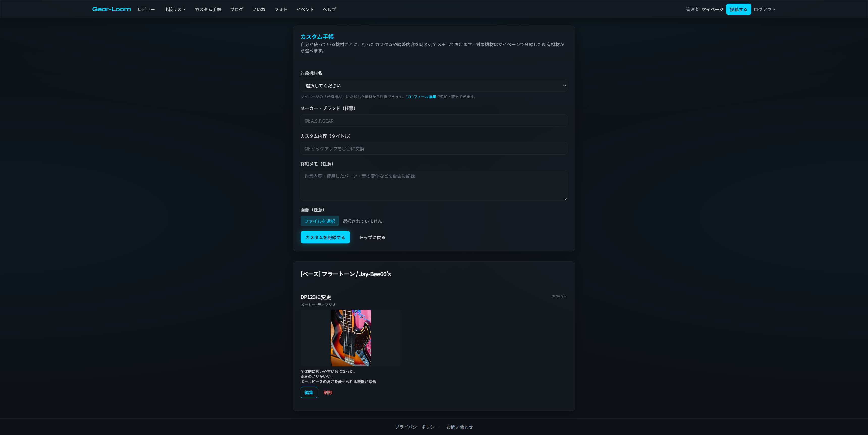
Task: Click ログアウト link
Action: [x=764, y=9]
